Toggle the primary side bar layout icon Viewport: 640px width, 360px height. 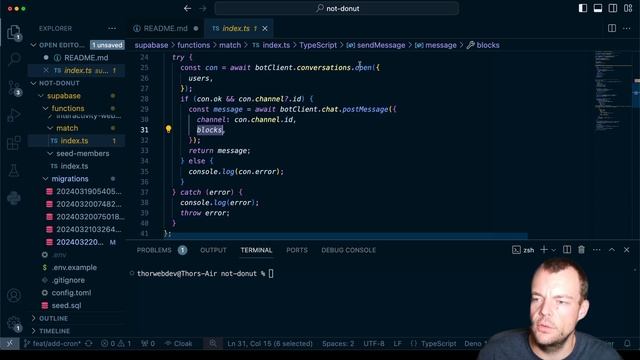[583, 8]
